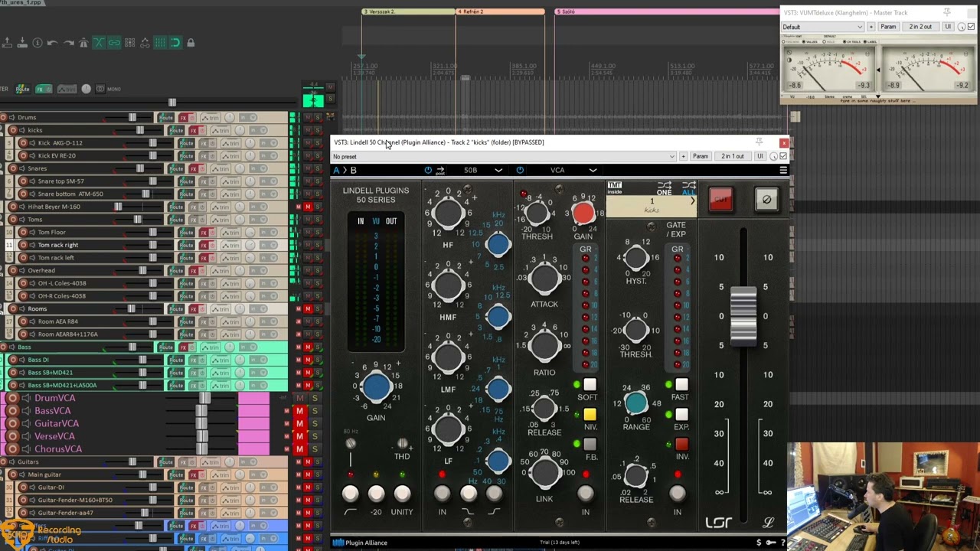Click the Plugin Alliance key icon
Screen dimensions: 980x551
(771, 543)
